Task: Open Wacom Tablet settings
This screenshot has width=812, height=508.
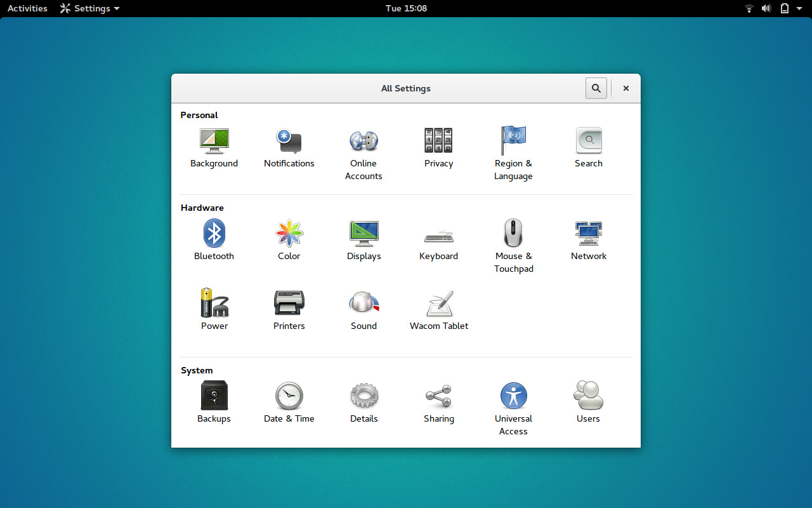Action: pos(438,310)
